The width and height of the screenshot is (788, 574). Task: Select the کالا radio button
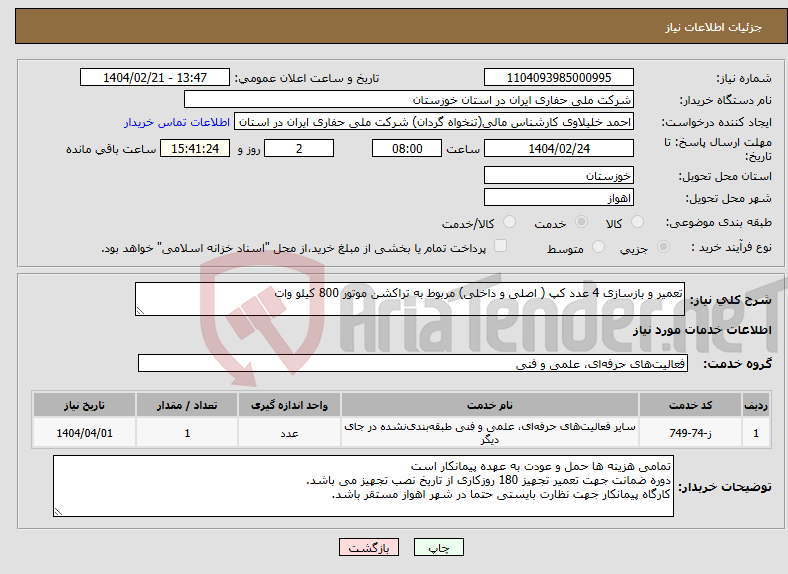(637, 222)
